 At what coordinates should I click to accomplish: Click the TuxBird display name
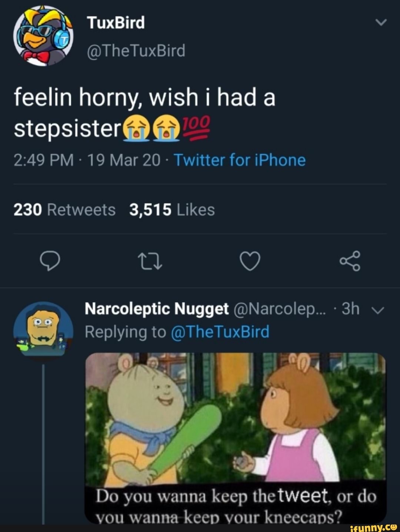coord(116,23)
